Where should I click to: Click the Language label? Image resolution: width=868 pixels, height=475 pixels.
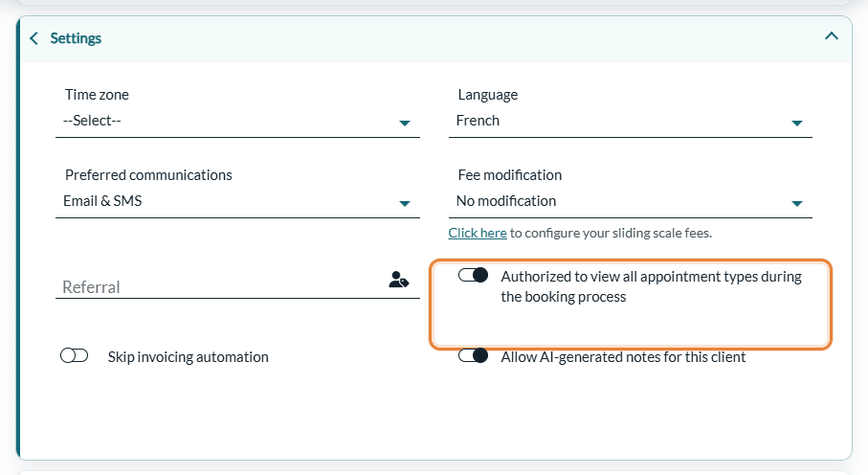488,95
